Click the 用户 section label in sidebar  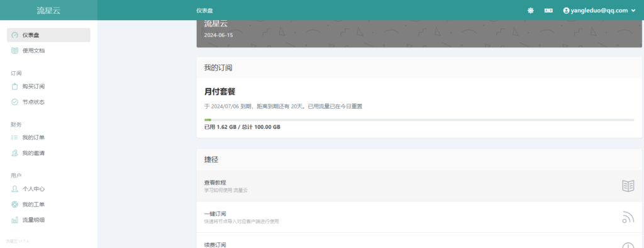coord(16,176)
